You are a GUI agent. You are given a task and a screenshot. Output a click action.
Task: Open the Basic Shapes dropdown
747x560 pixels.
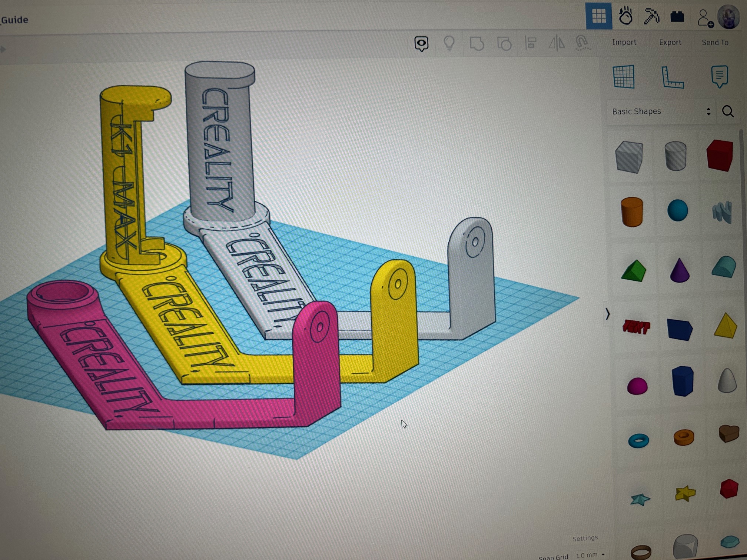(661, 111)
